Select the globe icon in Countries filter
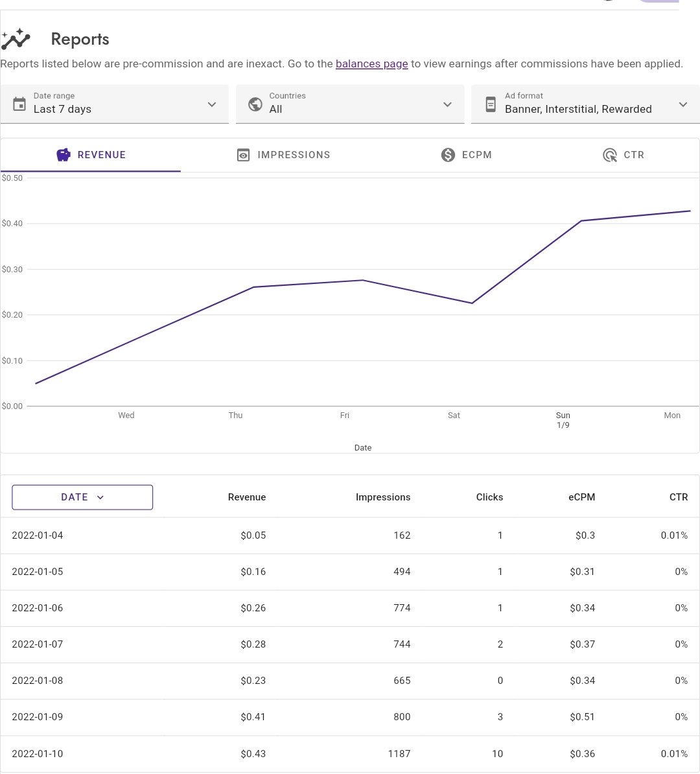Image resolution: width=700 pixels, height=774 pixels. 255,104
